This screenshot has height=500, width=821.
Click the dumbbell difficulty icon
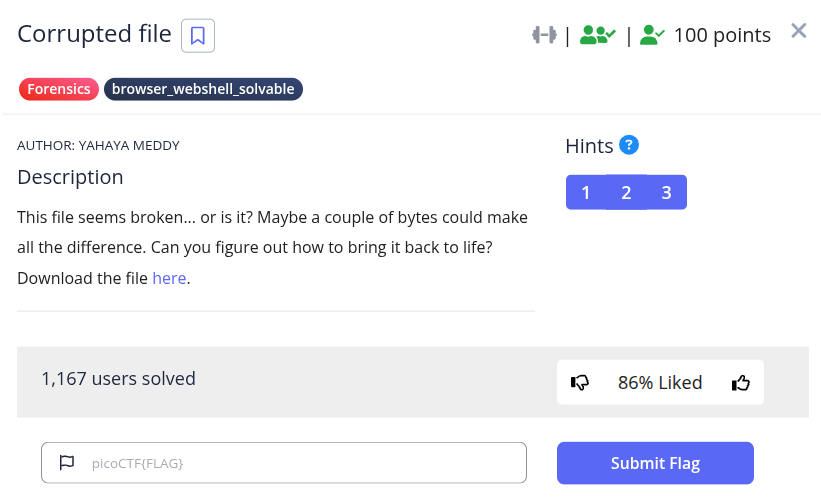pyautogui.click(x=543, y=35)
